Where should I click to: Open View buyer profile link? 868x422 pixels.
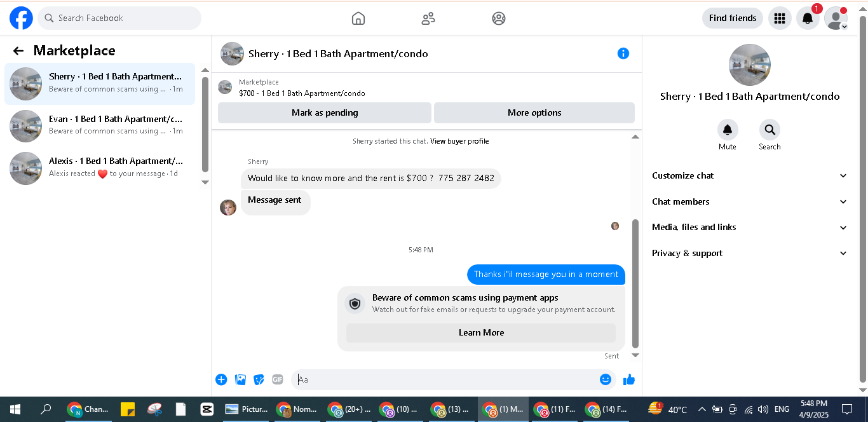point(459,141)
